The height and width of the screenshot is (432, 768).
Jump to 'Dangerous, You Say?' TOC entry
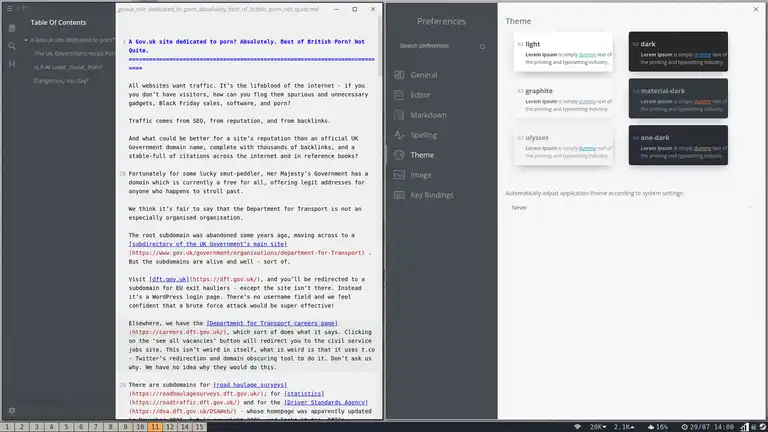tap(61, 81)
